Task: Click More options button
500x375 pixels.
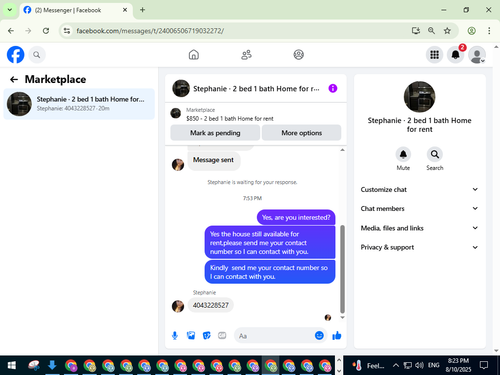Action: tap(301, 133)
